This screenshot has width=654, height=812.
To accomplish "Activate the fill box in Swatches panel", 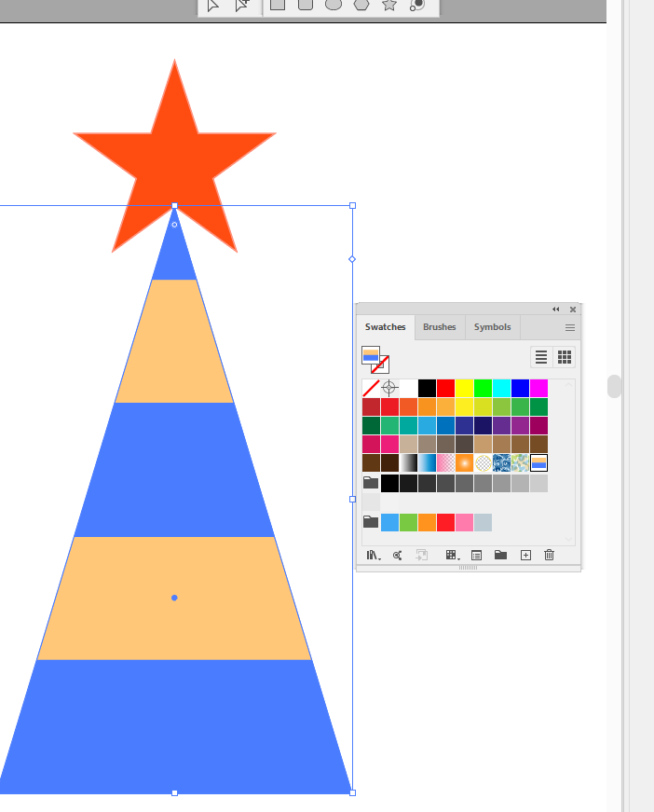I will pos(371,356).
